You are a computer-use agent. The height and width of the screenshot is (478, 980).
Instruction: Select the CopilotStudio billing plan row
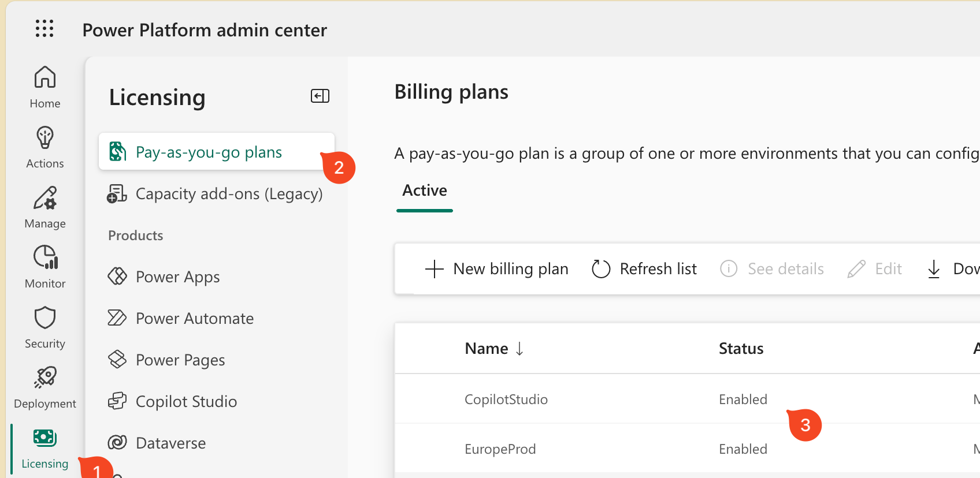point(506,399)
